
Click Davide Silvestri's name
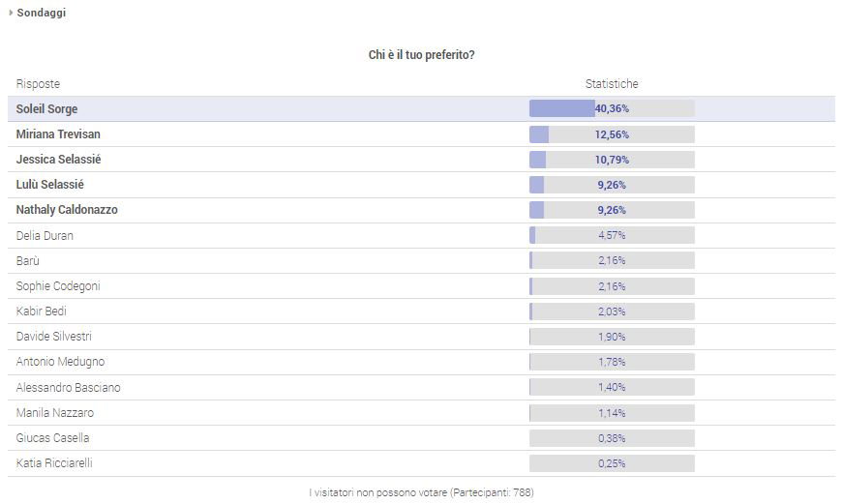pyautogui.click(x=54, y=337)
